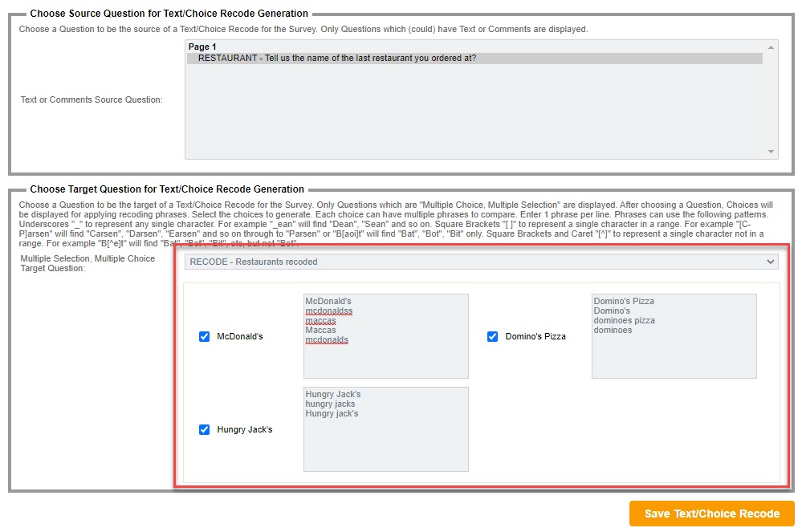This screenshot has height=532, width=802.
Task: Click inside Domino's Pizza phrases text area
Action: tap(674, 335)
